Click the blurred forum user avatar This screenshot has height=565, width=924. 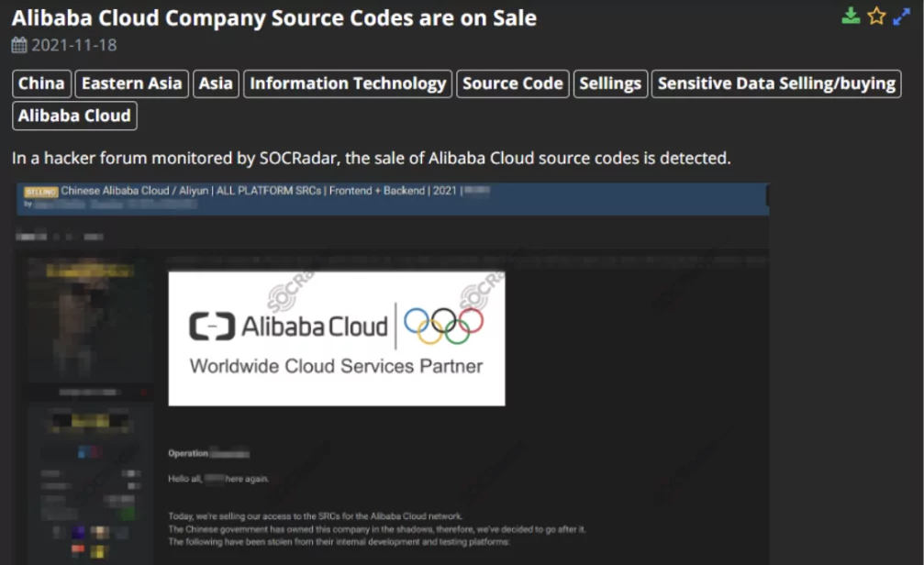click(x=88, y=321)
